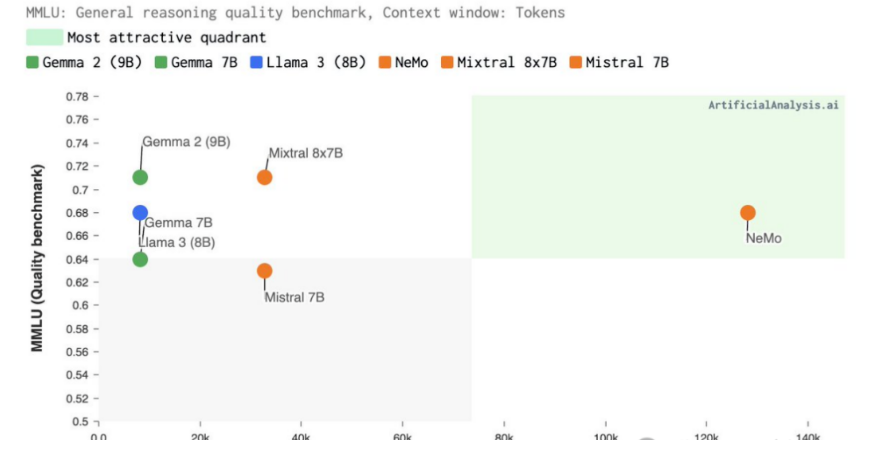Image resolution: width=888 pixels, height=451 pixels.
Task: Hide Mixtral 8x7B series in legend
Action: (x=499, y=62)
